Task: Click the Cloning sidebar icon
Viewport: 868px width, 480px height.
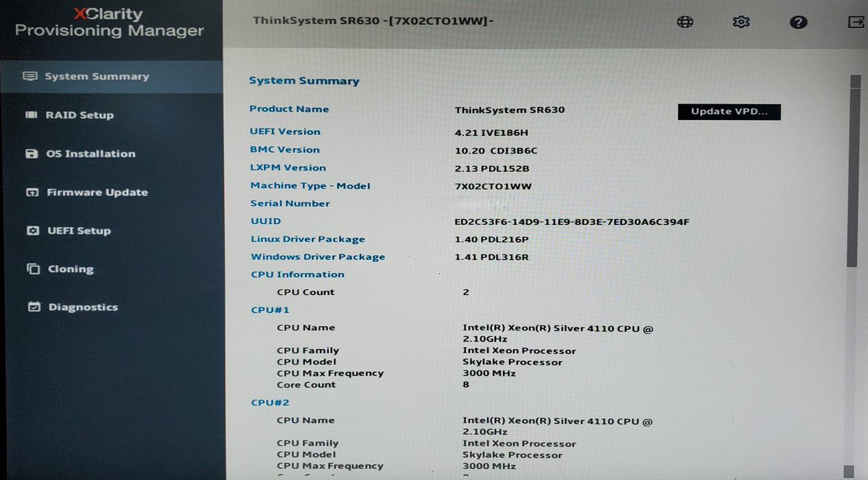Action: tap(34, 269)
